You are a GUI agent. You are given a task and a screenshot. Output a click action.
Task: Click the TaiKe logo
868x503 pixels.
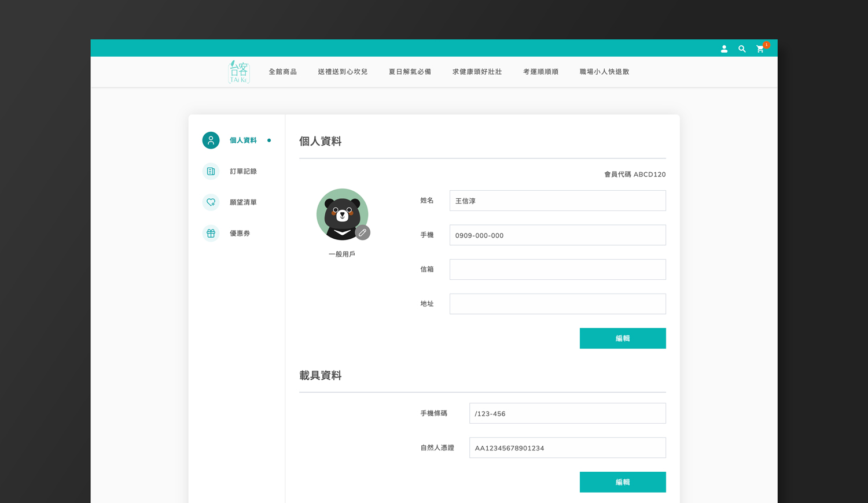[238, 72]
